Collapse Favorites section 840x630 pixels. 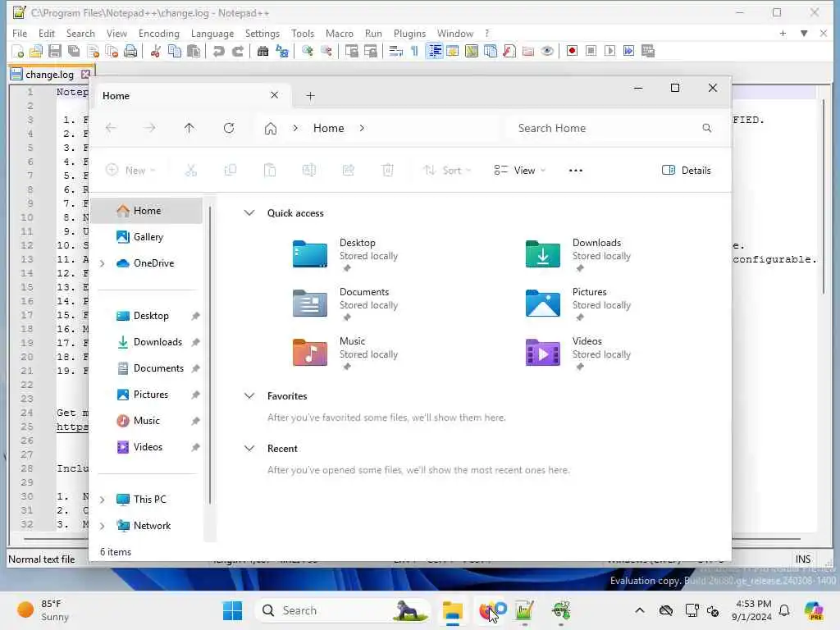249,396
